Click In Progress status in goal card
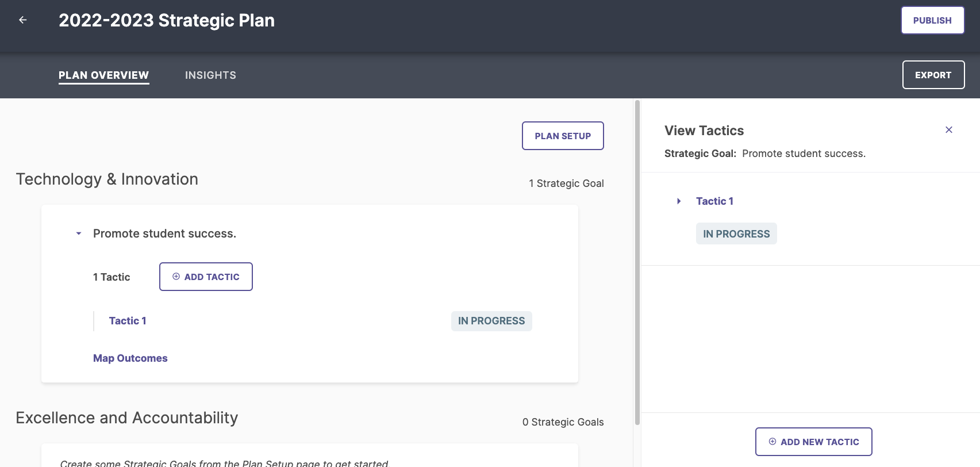Viewport: 980px width, 467px height. click(491, 321)
